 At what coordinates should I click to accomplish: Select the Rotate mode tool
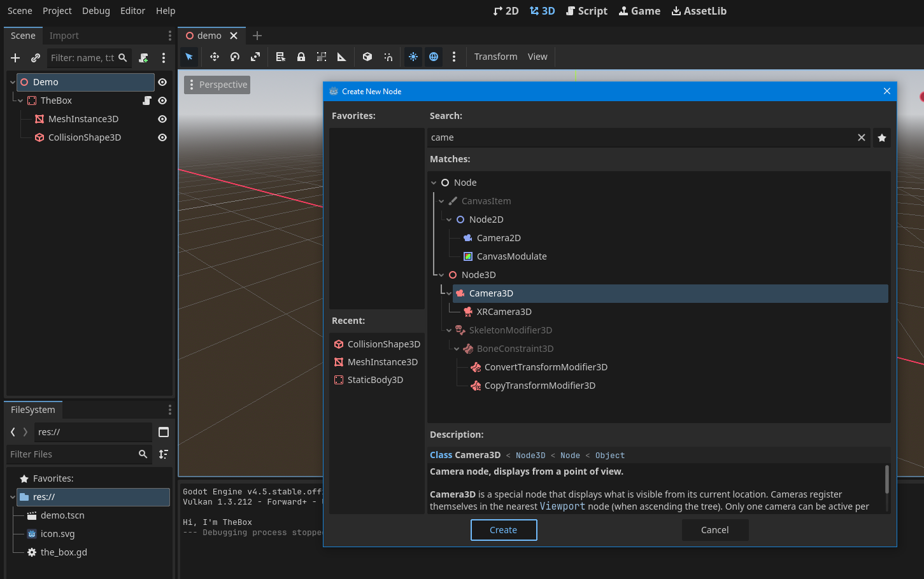235,57
